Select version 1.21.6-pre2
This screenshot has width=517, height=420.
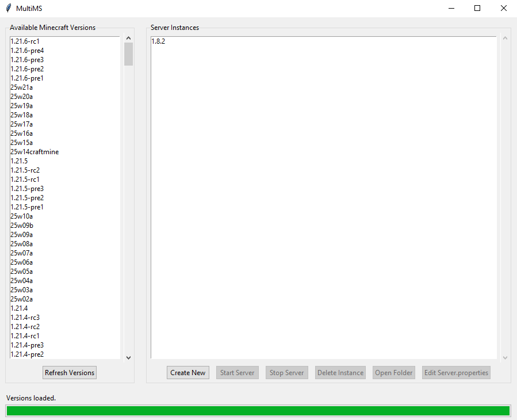tap(64, 69)
